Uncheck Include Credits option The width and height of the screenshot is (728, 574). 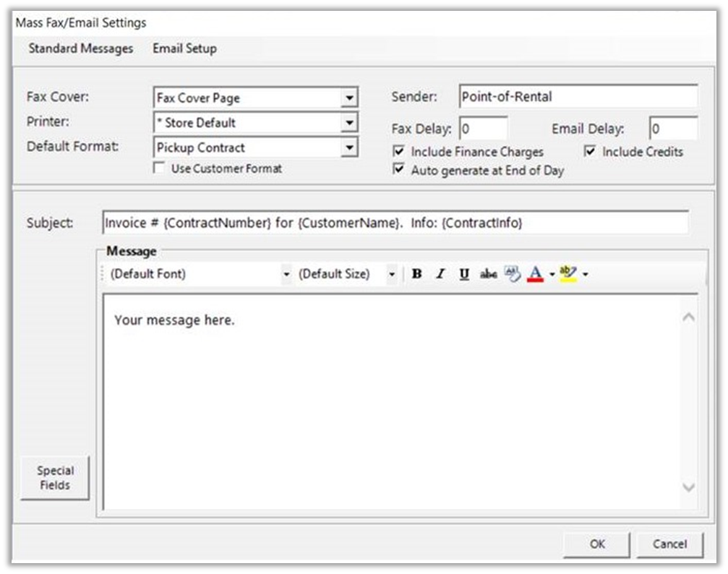(x=590, y=152)
